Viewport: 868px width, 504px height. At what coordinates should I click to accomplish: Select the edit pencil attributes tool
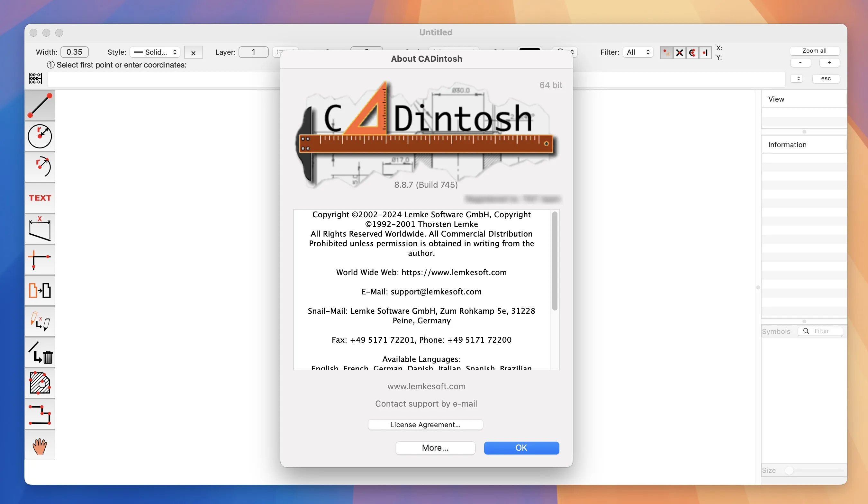[40, 321]
